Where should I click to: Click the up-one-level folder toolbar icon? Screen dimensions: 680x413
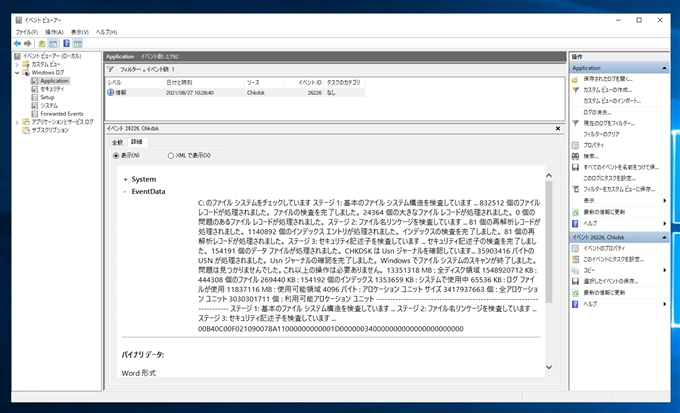[42, 43]
